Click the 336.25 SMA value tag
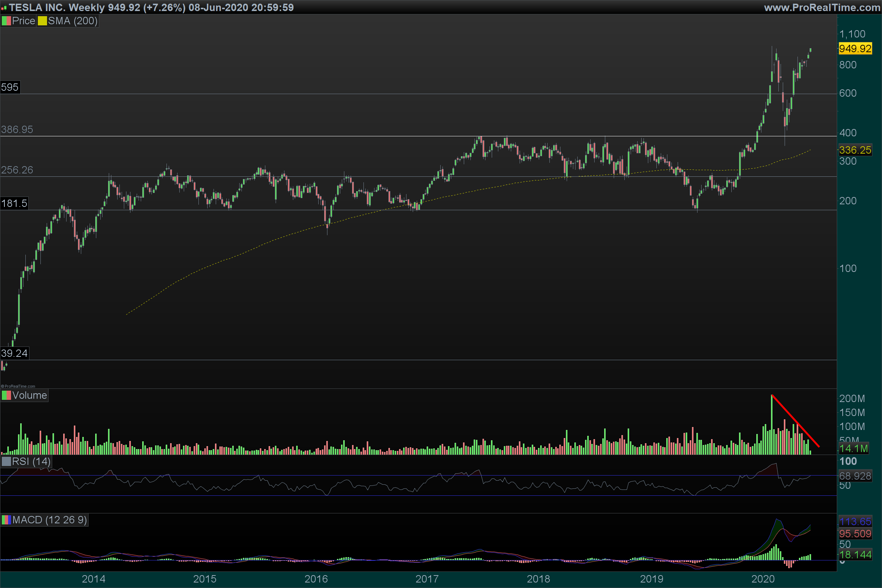 pyautogui.click(x=855, y=150)
